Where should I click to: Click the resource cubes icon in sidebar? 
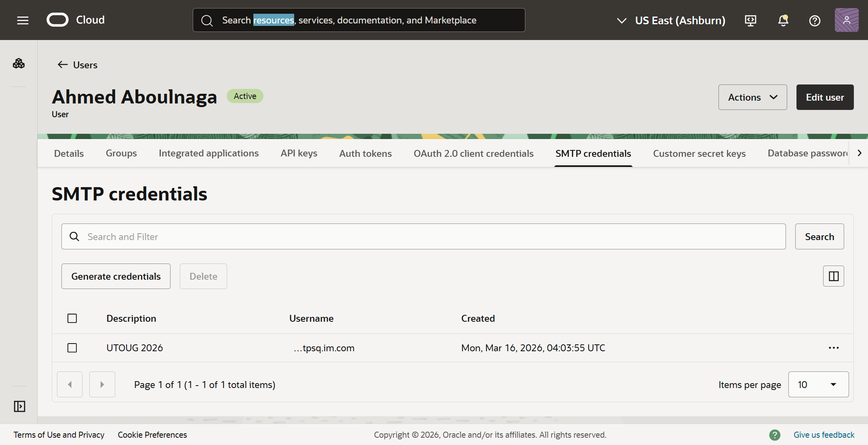tap(19, 63)
